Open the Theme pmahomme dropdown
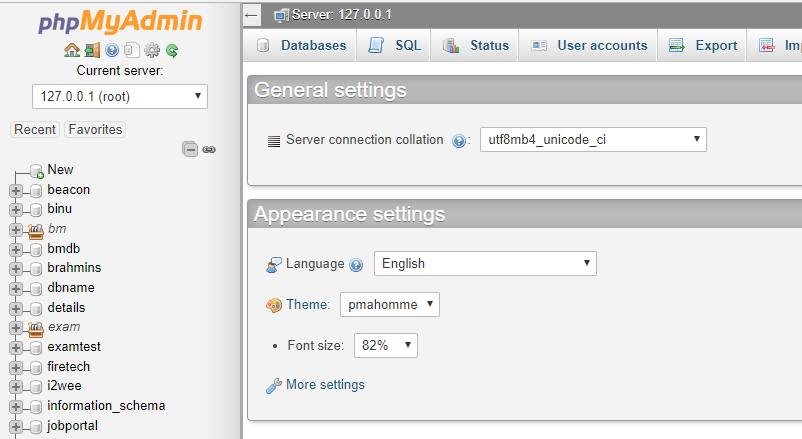This screenshot has height=439, width=802. tap(390, 304)
